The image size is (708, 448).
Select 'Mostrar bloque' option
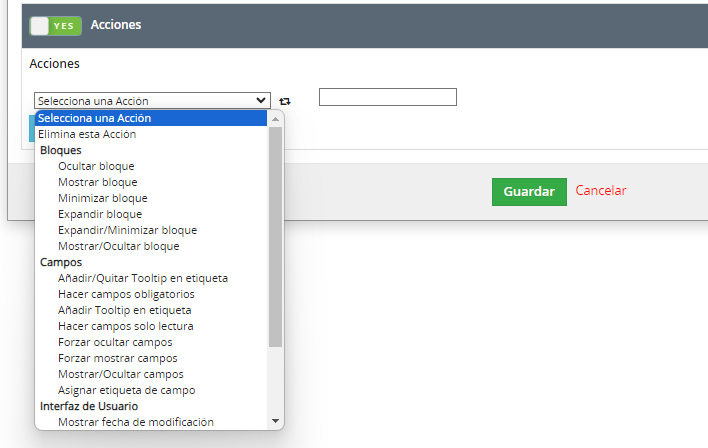(151, 182)
